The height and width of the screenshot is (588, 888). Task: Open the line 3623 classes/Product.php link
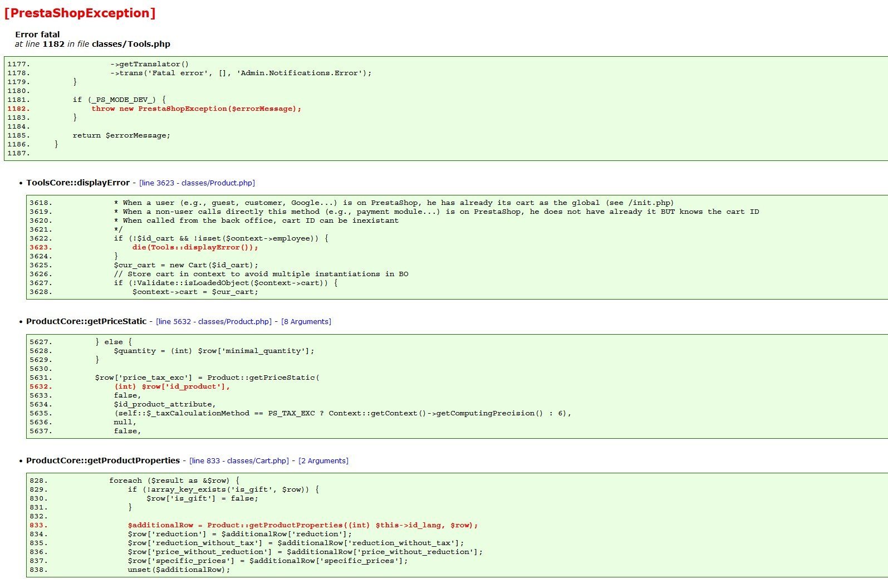click(197, 183)
